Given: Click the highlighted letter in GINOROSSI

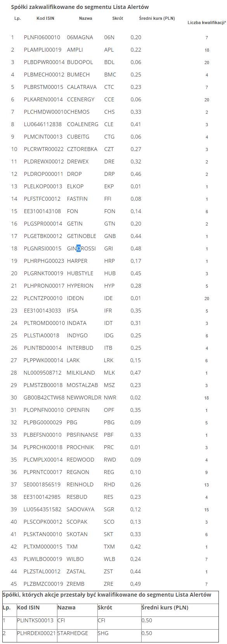Looking at the screenshot, I should (x=79, y=248).
